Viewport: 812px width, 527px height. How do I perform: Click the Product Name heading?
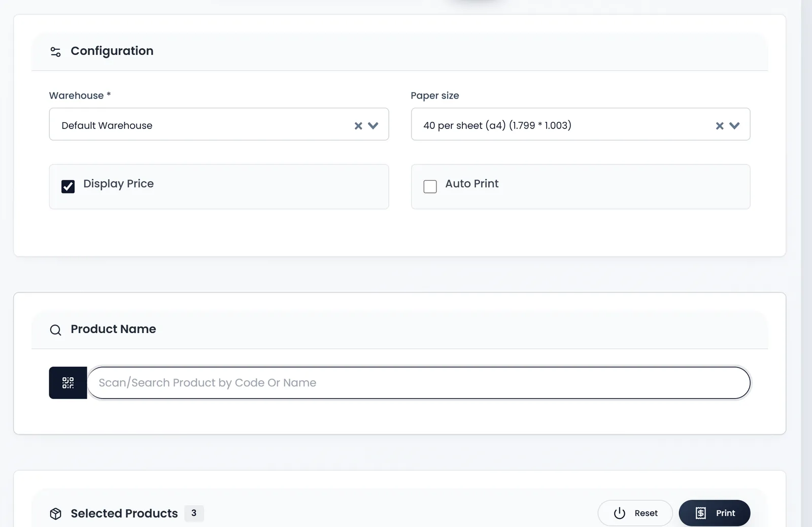pyautogui.click(x=113, y=329)
